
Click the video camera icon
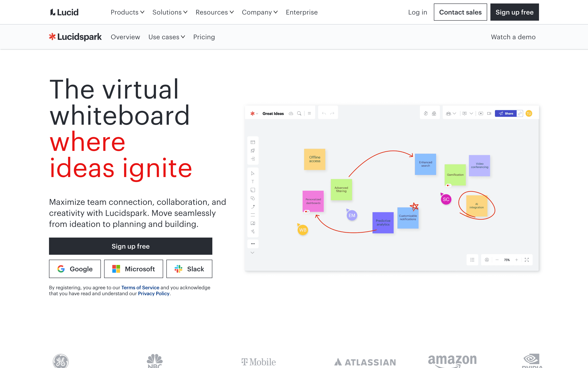[489, 113]
